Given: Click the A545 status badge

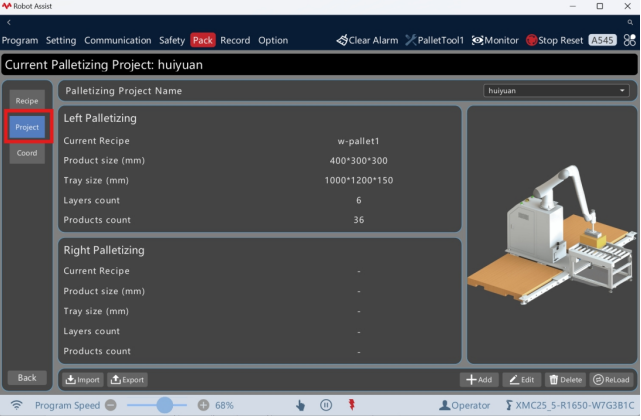Looking at the screenshot, I should [602, 40].
